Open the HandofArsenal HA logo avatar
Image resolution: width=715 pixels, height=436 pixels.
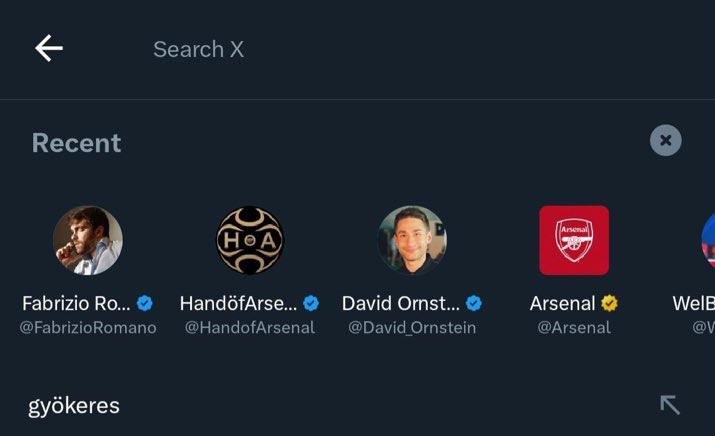click(249, 240)
